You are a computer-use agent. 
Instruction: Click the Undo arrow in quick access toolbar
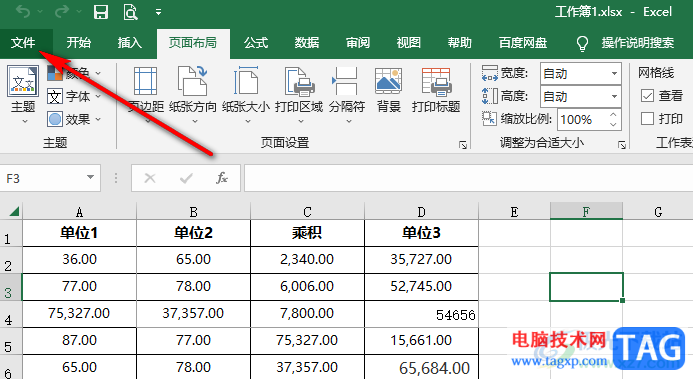pyautogui.click(x=23, y=12)
